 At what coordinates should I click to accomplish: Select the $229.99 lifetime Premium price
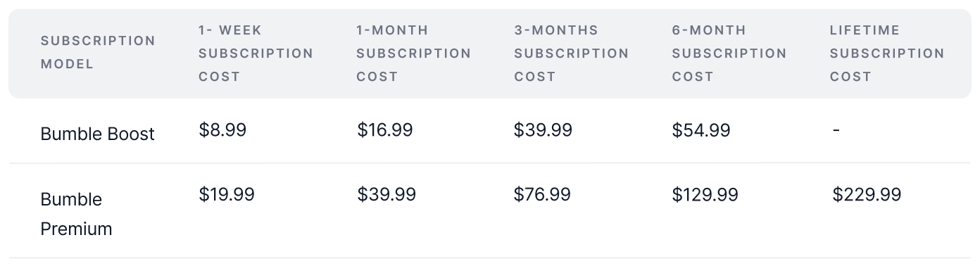[867, 194]
